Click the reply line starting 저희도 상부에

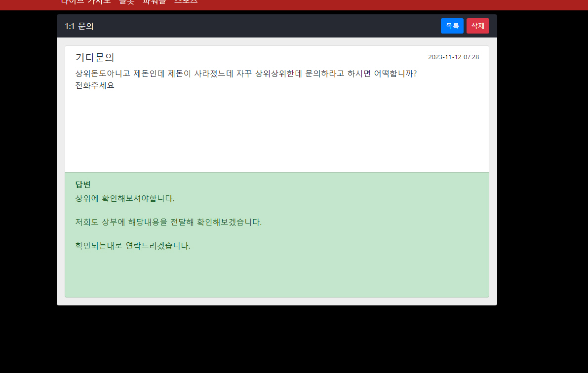pos(168,222)
